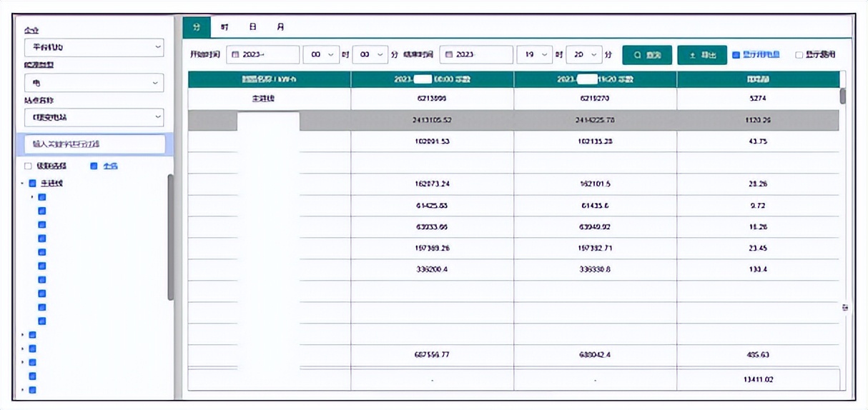Tick the 级联选择 checkbox
868x410 pixels.
point(28,166)
